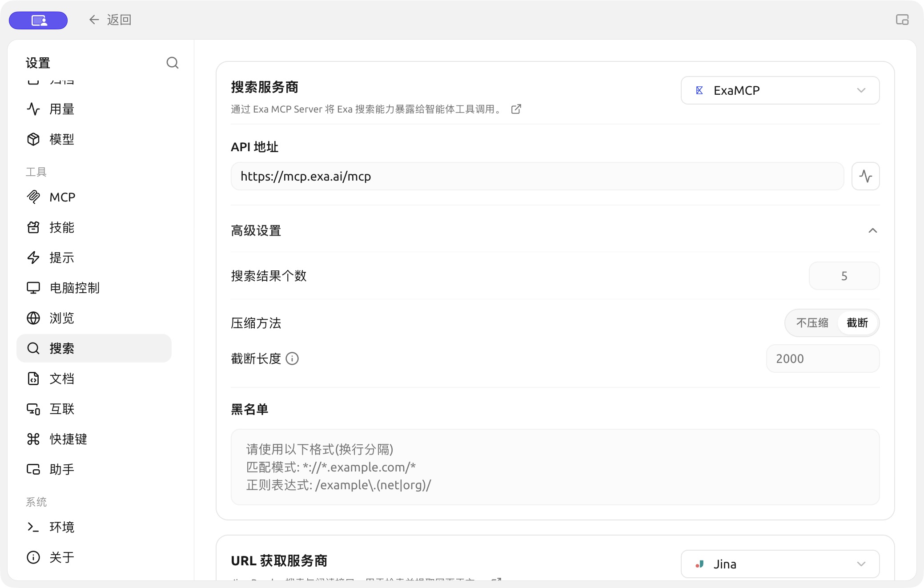Click the 助手 assistant icon
This screenshot has height=588, width=924.
pyautogui.click(x=33, y=469)
